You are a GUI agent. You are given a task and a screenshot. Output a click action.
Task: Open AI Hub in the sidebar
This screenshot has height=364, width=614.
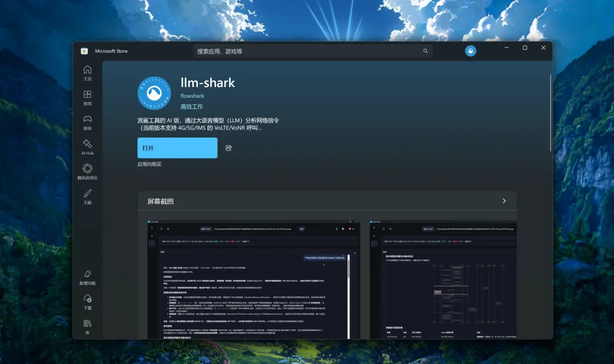tap(88, 147)
